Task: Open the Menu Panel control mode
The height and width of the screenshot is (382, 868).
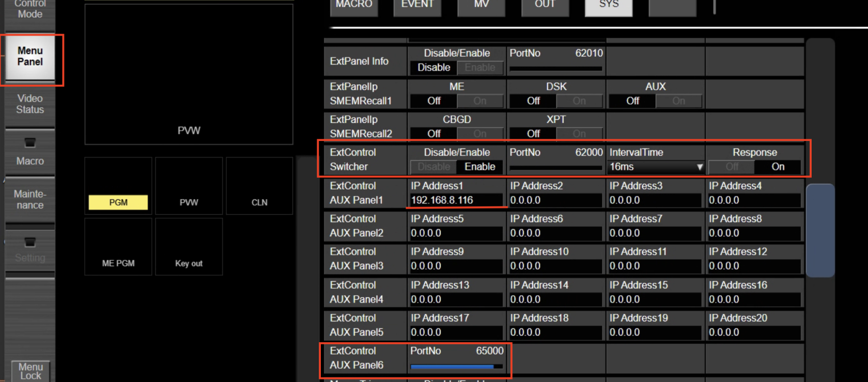Action: click(x=30, y=57)
